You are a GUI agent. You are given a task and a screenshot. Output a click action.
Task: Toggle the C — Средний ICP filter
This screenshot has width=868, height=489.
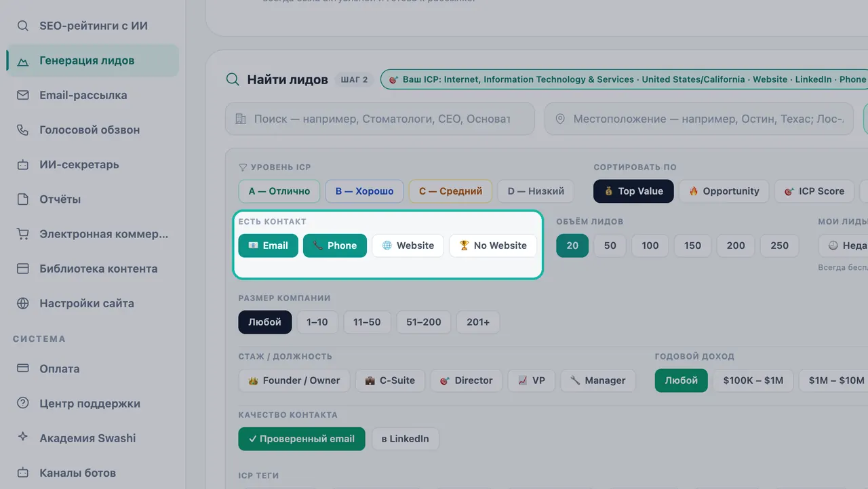(450, 191)
